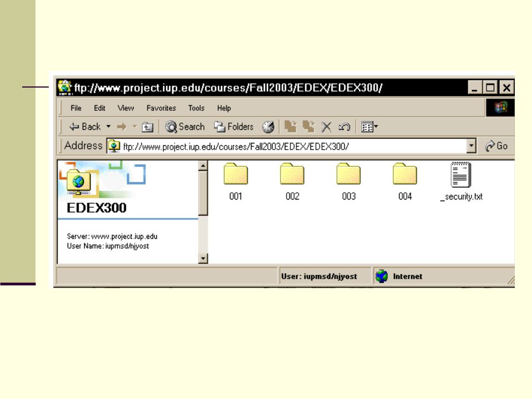Click the EDEX300 heading in left pane
The image size is (532, 399).
click(x=96, y=208)
